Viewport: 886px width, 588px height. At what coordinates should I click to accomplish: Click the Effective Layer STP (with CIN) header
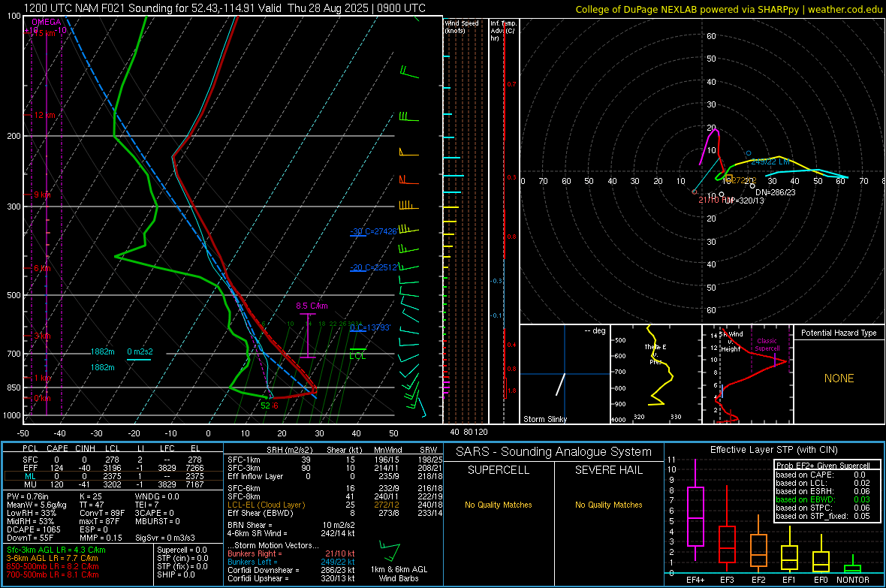(773, 450)
